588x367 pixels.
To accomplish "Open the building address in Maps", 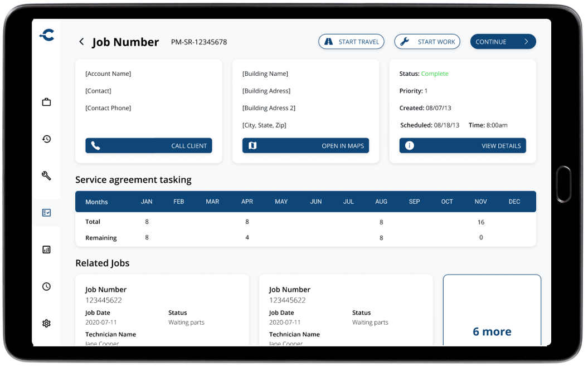I will tap(305, 145).
